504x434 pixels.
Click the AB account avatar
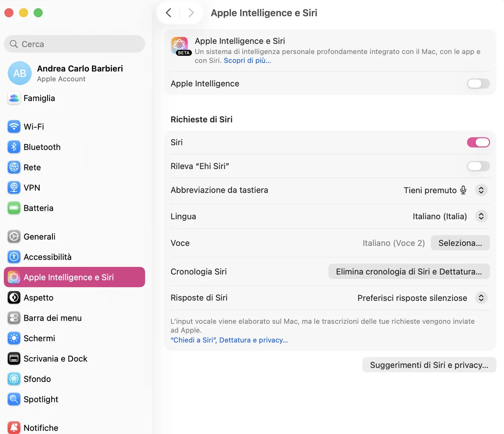[x=20, y=73]
